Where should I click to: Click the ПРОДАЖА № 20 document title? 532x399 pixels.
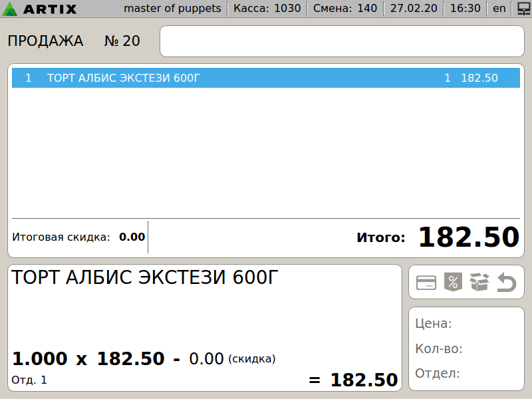coord(74,41)
